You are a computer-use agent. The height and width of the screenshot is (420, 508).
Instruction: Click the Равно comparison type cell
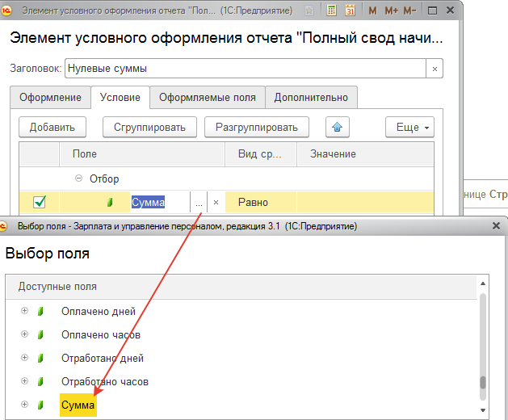point(261,203)
